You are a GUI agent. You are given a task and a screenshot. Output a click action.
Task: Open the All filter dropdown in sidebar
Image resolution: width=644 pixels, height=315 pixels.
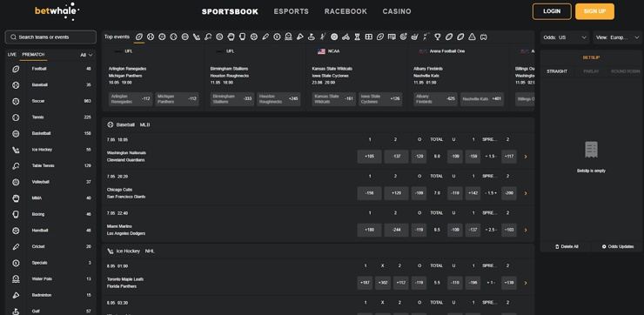click(x=87, y=55)
